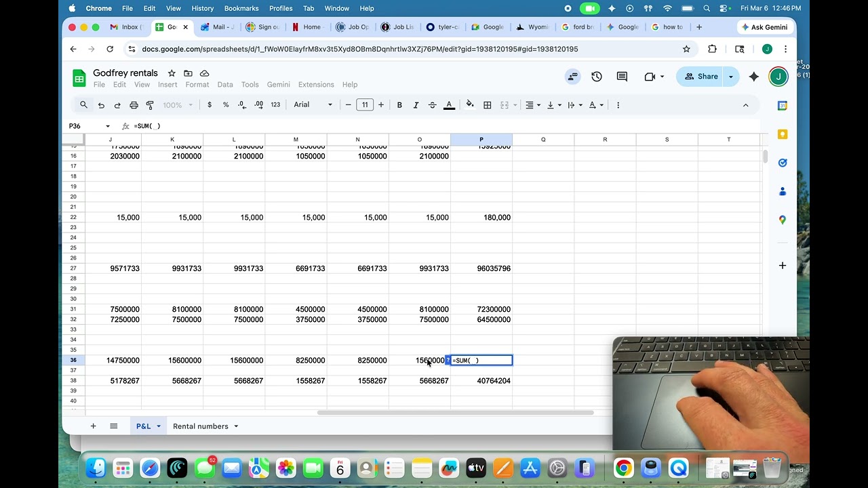868x488 pixels.
Task: Open the Name box dropdown arrow
Action: tap(108, 126)
